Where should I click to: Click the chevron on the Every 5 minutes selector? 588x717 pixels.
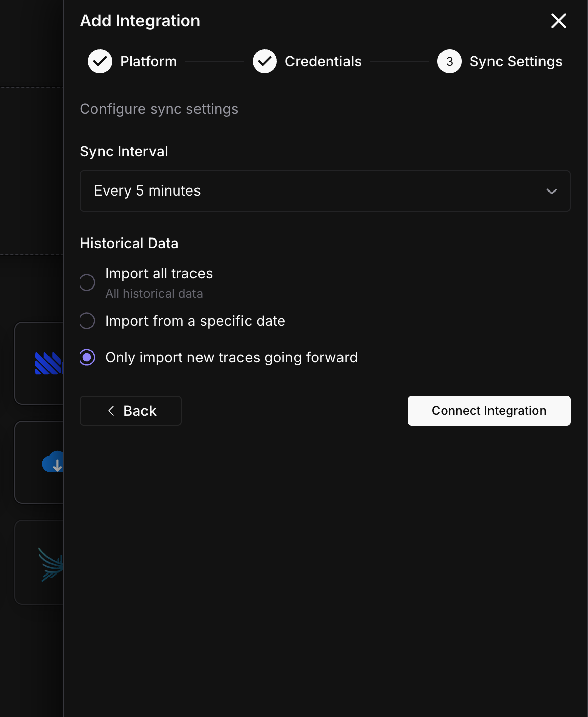(552, 191)
